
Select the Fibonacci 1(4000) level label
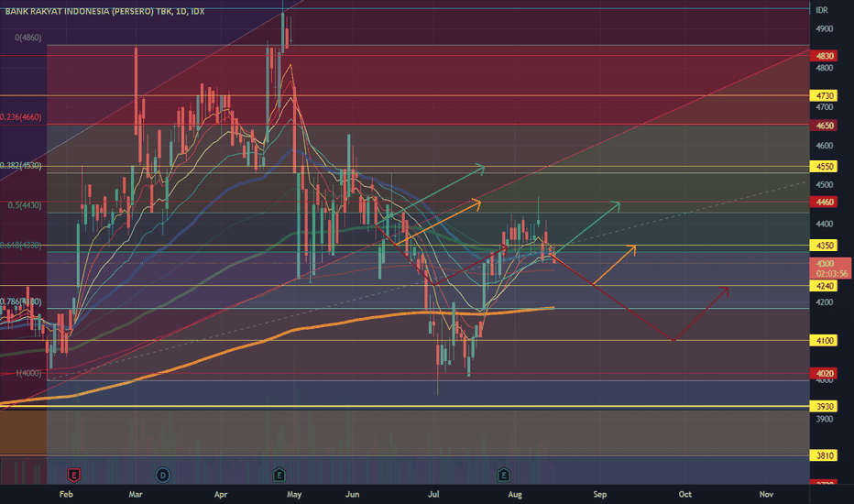coord(28,373)
